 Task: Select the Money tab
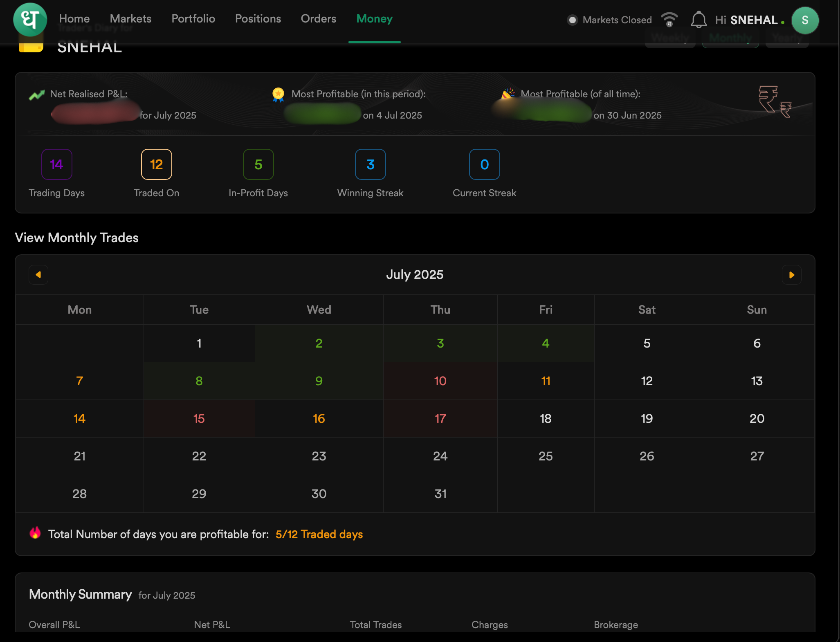(x=374, y=19)
